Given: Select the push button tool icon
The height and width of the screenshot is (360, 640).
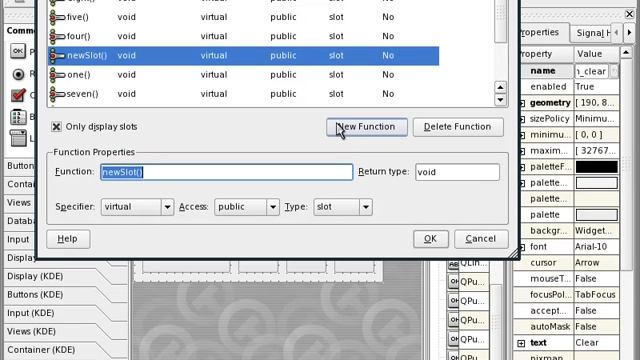Looking at the screenshot, I should (x=18, y=51).
